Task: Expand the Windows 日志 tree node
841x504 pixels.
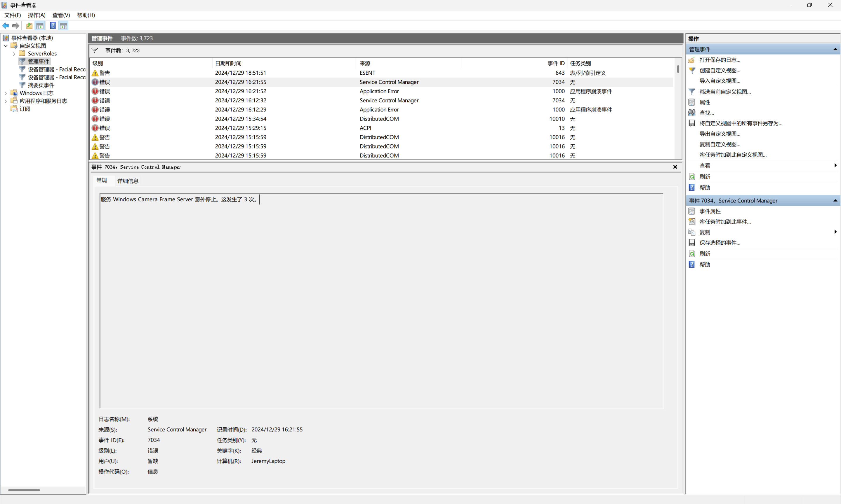Action: pyautogui.click(x=6, y=93)
